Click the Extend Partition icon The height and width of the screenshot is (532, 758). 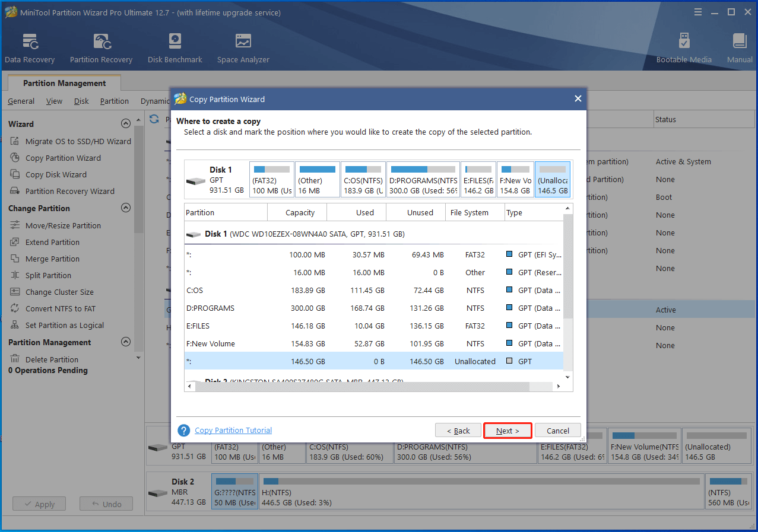15,242
